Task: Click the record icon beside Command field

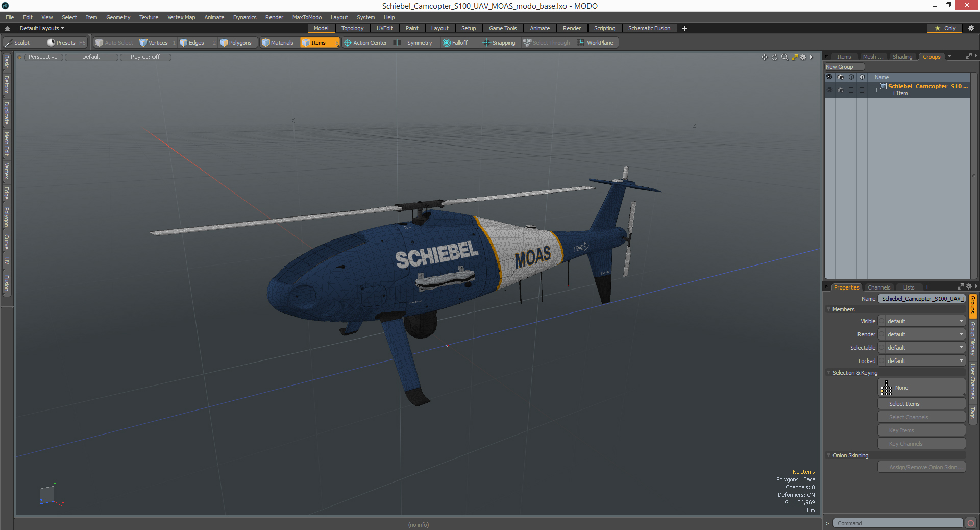Action: pyautogui.click(x=971, y=523)
